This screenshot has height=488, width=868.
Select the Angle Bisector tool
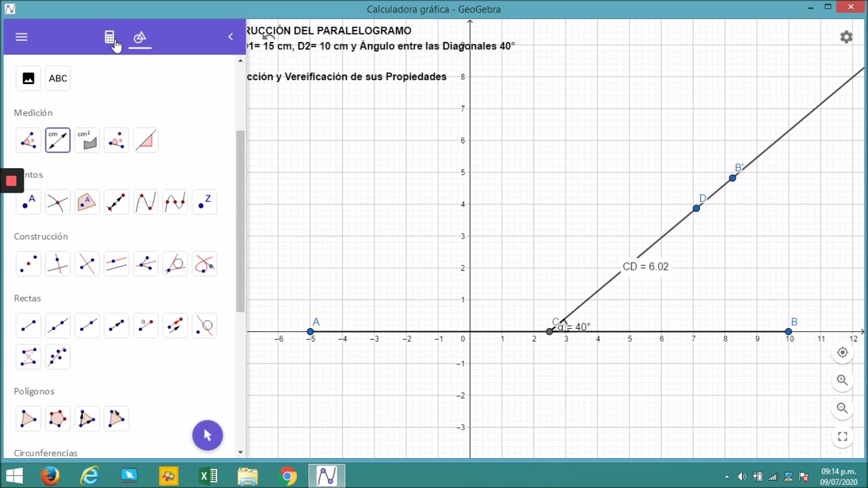click(145, 264)
